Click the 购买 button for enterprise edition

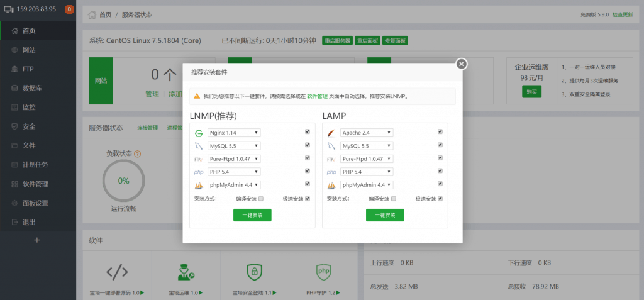[x=532, y=92]
